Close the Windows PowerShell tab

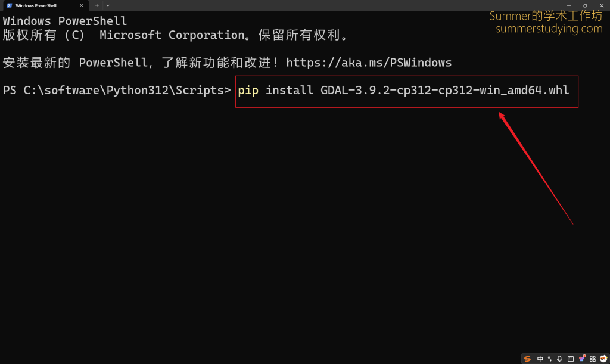82,5
